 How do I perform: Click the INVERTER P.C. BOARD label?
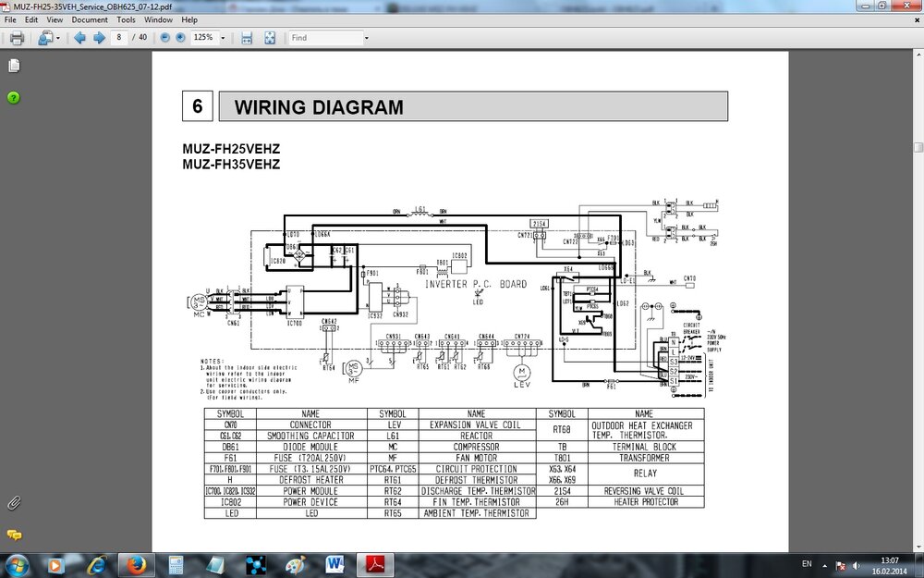tap(476, 284)
